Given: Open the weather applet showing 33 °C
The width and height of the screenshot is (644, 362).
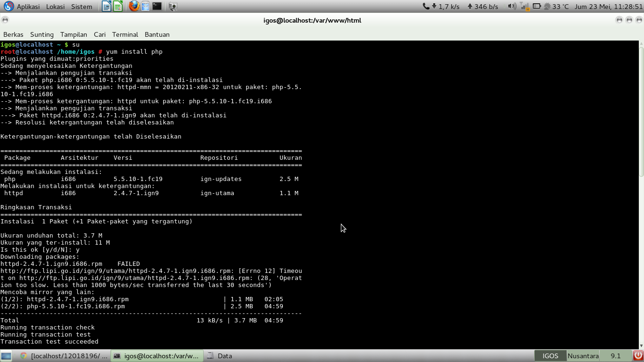Looking at the screenshot, I should click(x=556, y=7).
